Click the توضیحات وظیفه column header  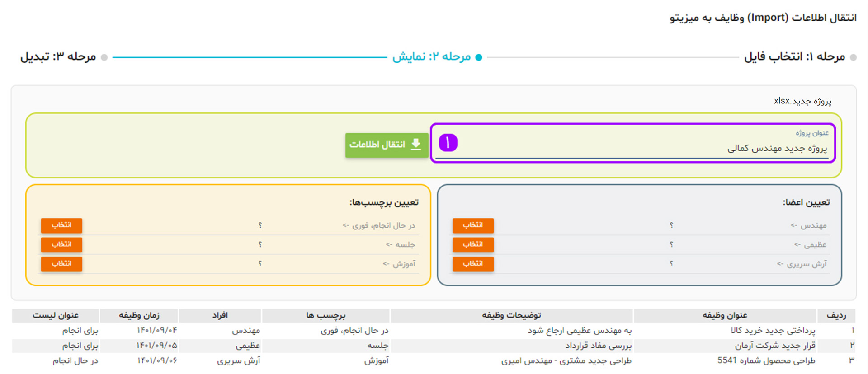(511, 315)
